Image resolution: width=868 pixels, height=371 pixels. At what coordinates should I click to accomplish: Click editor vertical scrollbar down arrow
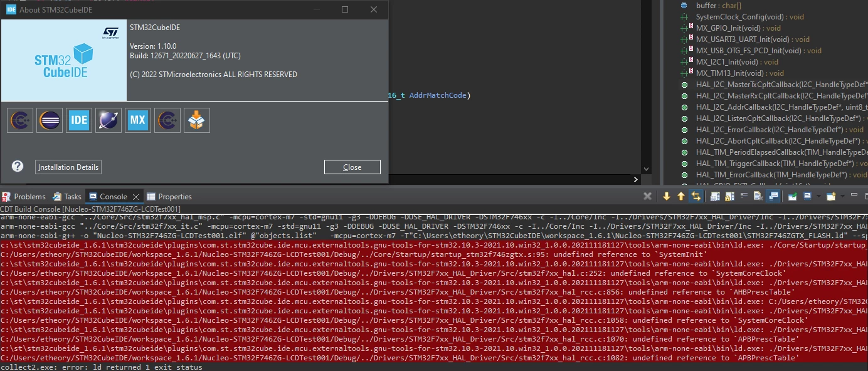click(x=647, y=169)
